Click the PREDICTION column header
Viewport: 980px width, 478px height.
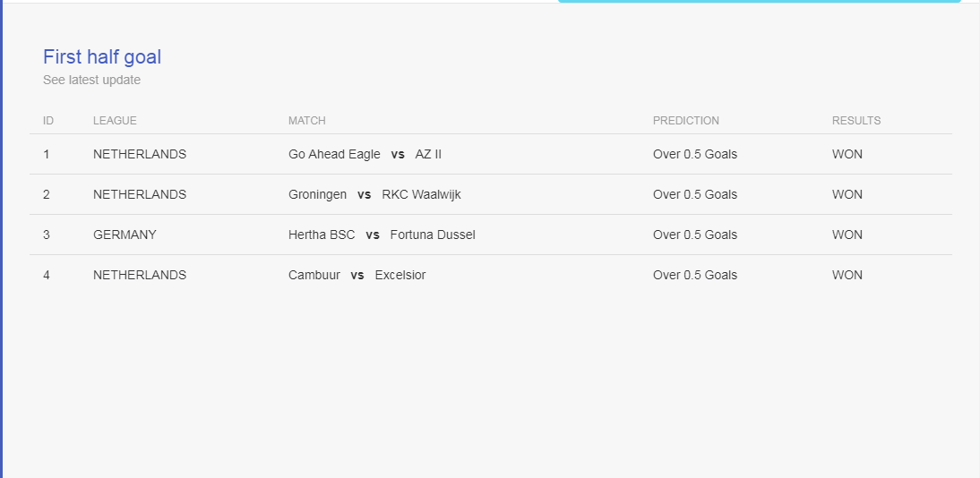coord(685,121)
